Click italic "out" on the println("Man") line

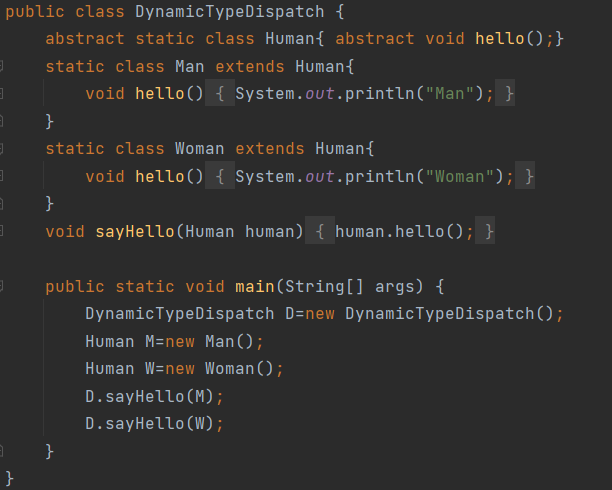(x=320, y=94)
